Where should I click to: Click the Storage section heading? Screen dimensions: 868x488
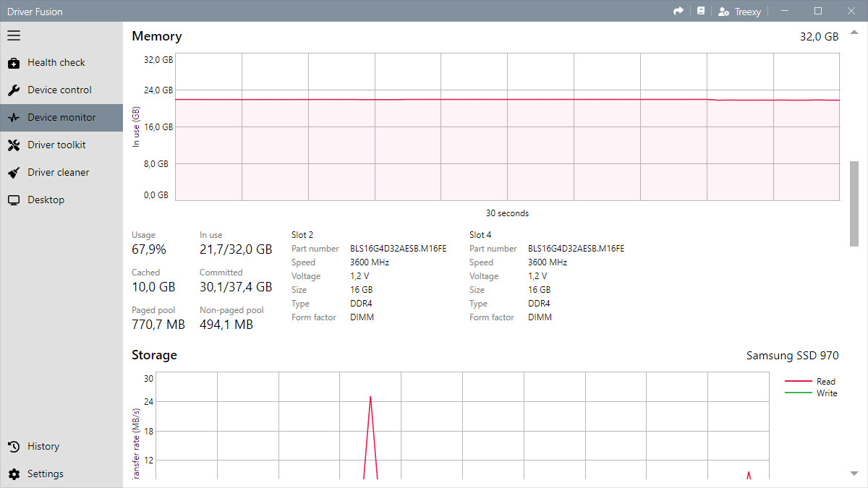[x=154, y=355]
